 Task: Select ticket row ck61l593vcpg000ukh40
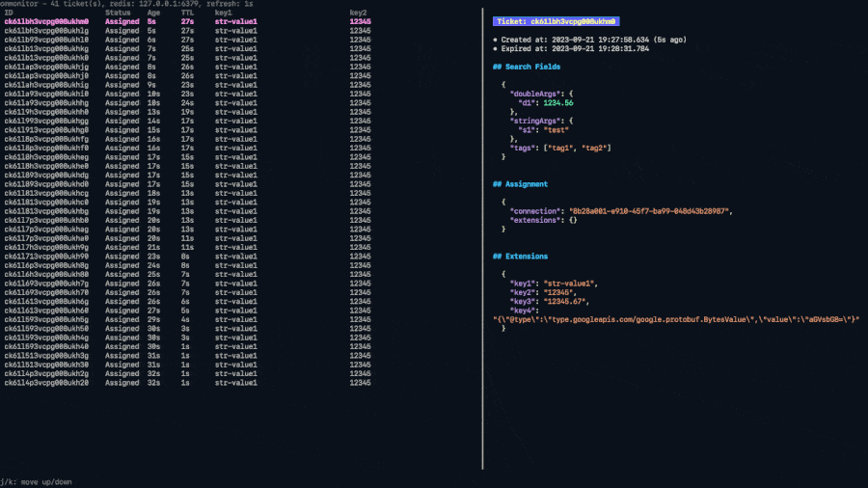click(188, 347)
